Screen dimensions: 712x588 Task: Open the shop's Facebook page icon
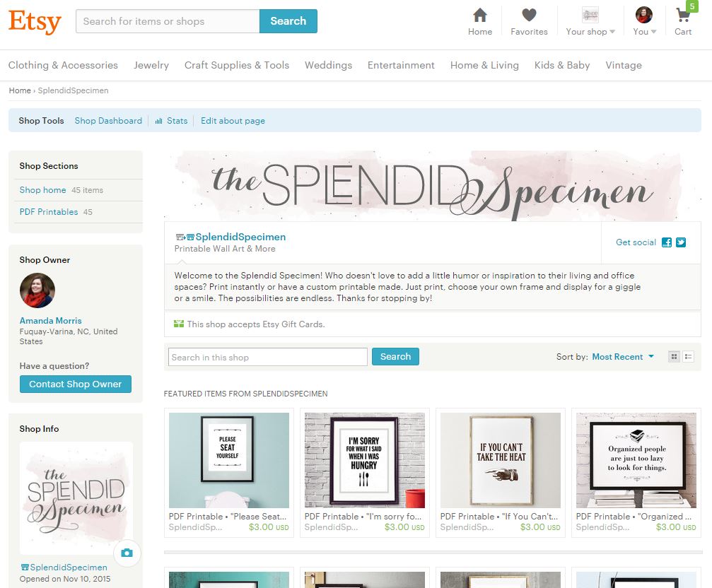pyautogui.click(x=667, y=242)
